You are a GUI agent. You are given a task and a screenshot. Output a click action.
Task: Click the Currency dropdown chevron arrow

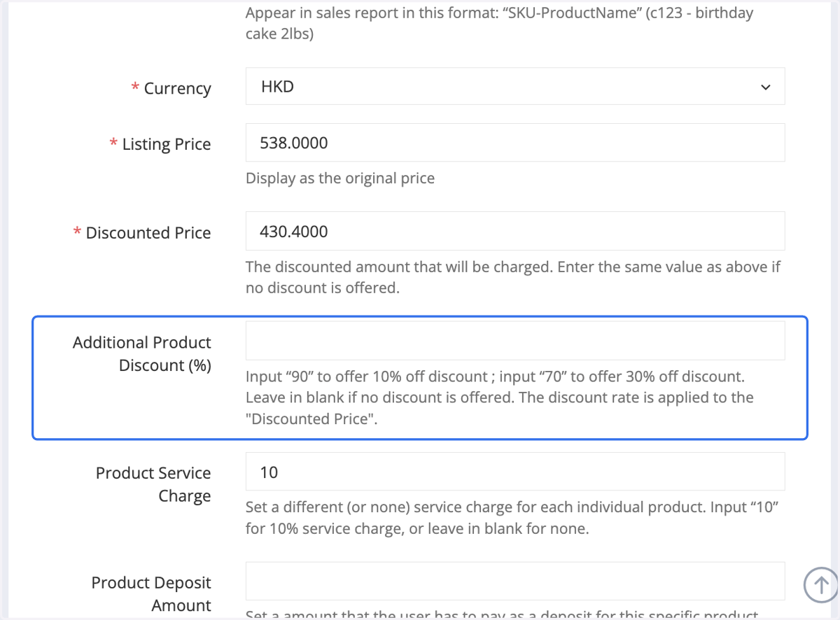[x=765, y=87]
